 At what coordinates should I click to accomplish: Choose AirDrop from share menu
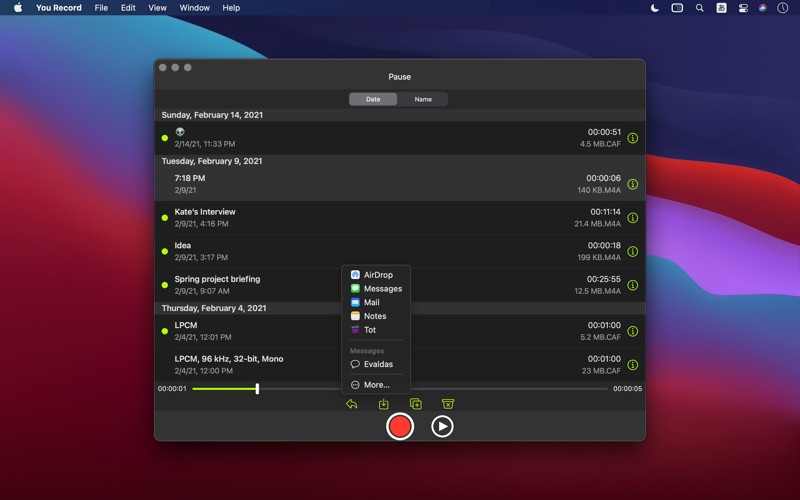(378, 274)
